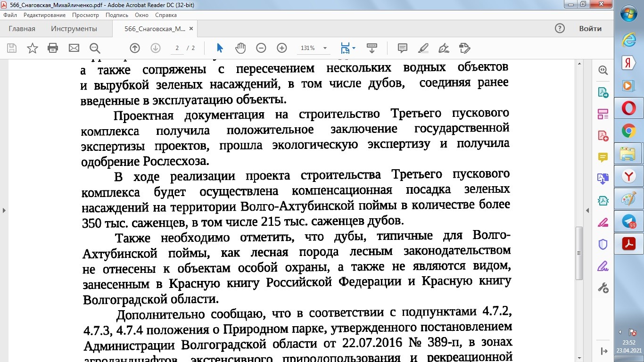Switch to the Инструменты tab
Viewport: 644px width, 362px height.
[74, 29]
